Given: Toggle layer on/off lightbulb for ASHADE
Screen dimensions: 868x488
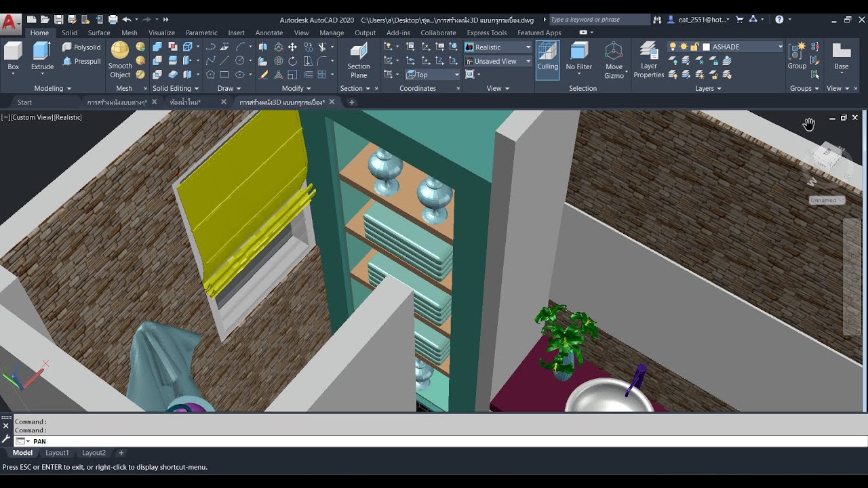Looking at the screenshot, I should tap(673, 47).
